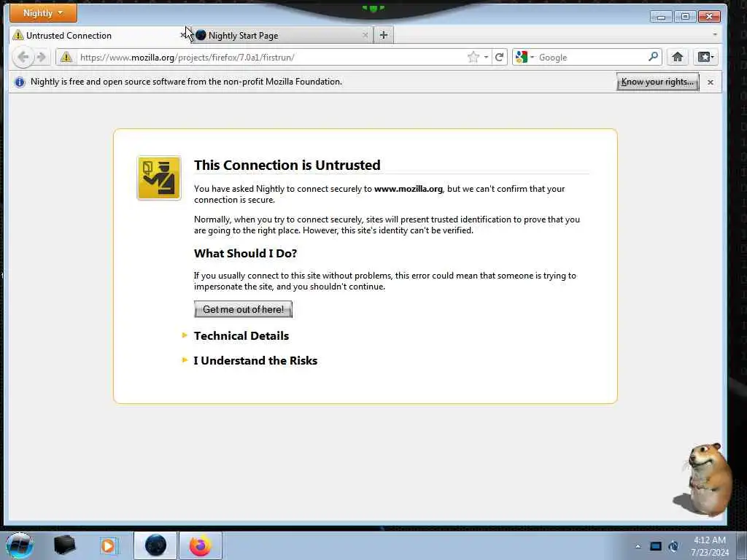Switch to the Nightly Start Page tab

(282, 35)
